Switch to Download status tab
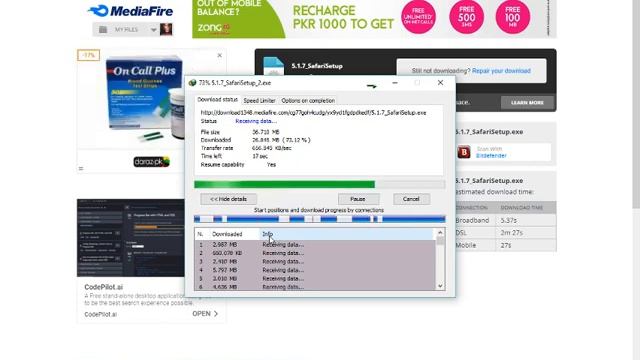 tap(217, 100)
